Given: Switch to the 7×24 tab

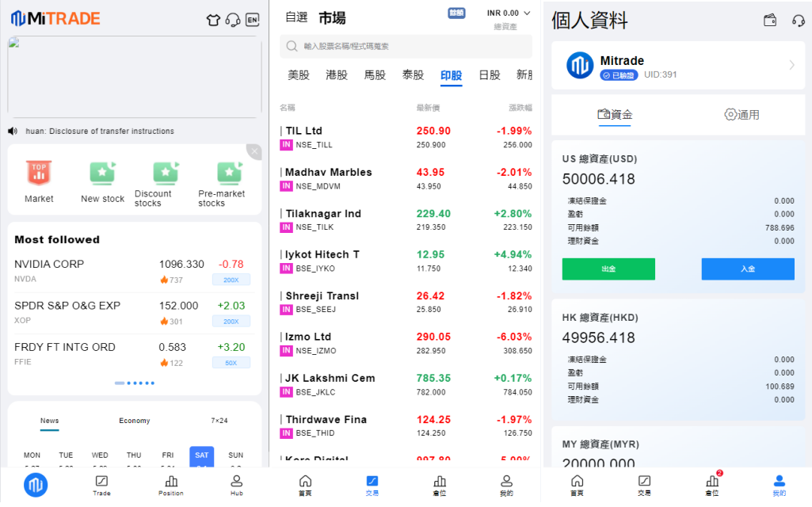Looking at the screenshot, I should [x=219, y=421].
